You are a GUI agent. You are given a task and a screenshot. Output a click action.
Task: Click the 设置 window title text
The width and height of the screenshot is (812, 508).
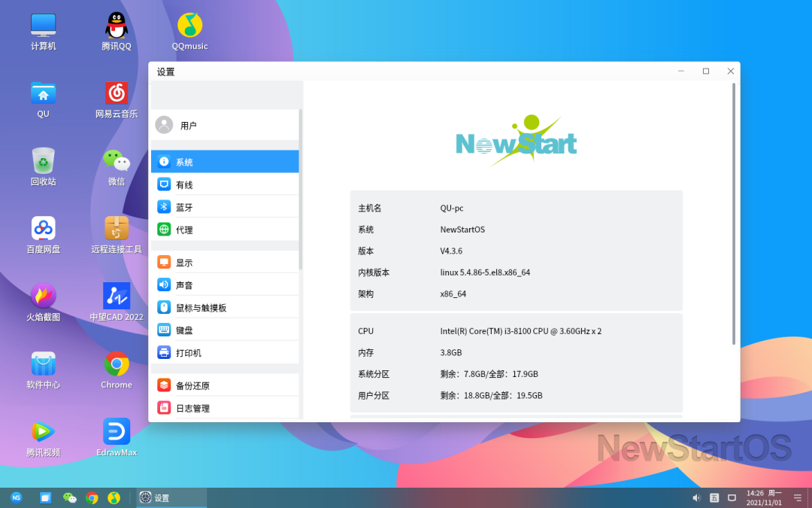(x=165, y=71)
